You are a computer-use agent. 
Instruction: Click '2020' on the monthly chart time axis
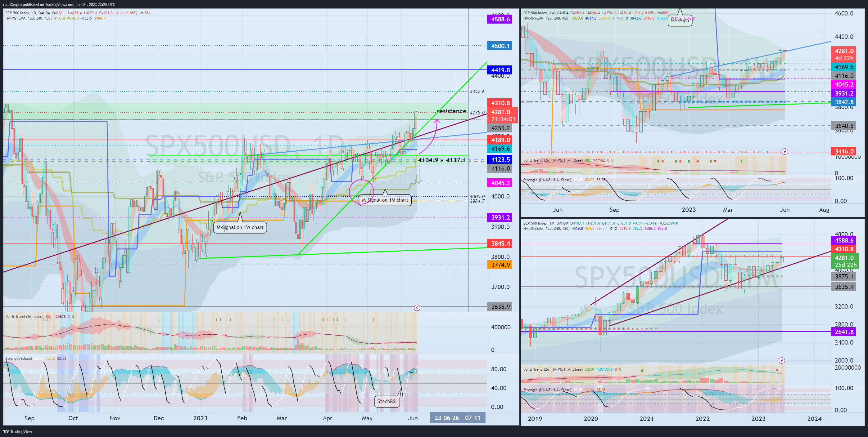[591, 419]
